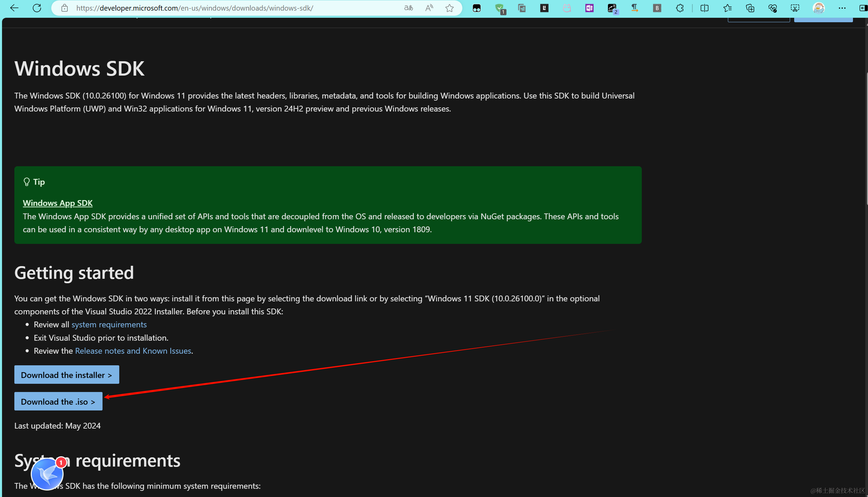Open the Windows App SDK link
The height and width of the screenshot is (497, 868).
(x=57, y=203)
